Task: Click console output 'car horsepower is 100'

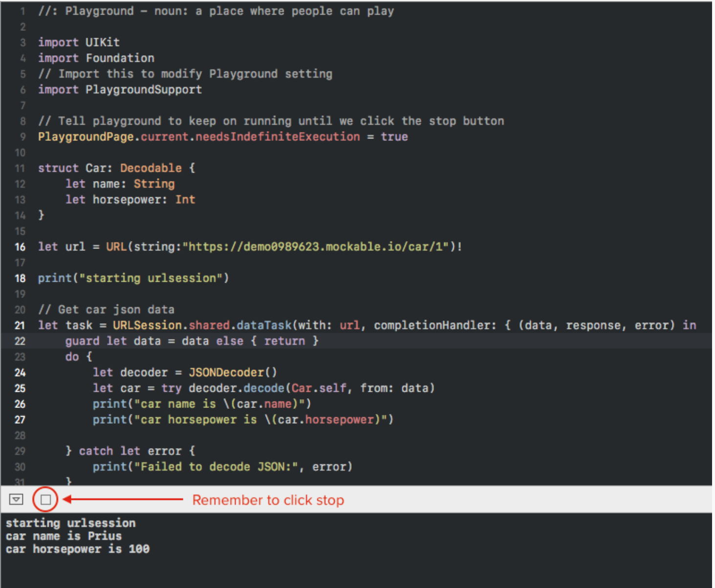Action: [x=77, y=549]
